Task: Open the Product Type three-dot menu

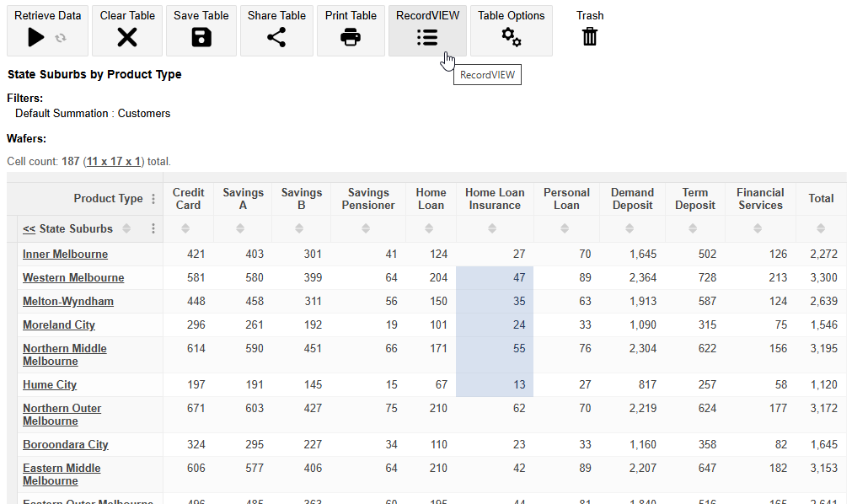Action: 153,198
